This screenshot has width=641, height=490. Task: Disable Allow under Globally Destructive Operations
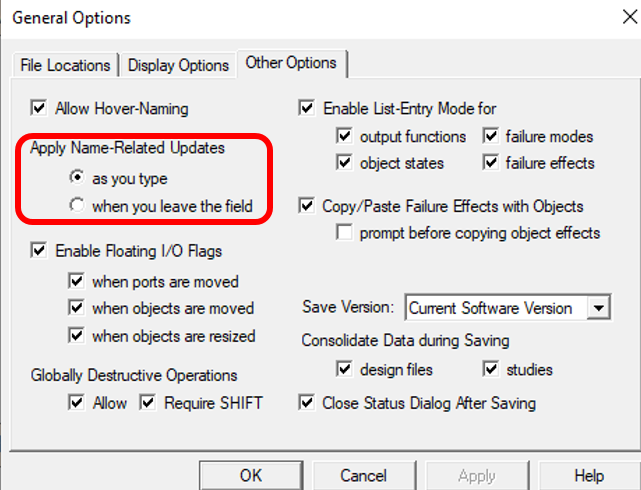[x=76, y=403]
